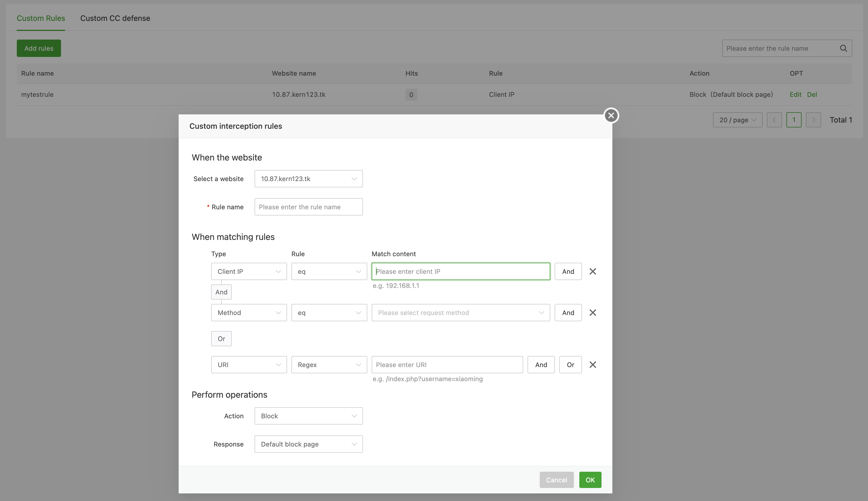Click Edit link for mytestrule
The height and width of the screenshot is (501, 868).
click(795, 95)
